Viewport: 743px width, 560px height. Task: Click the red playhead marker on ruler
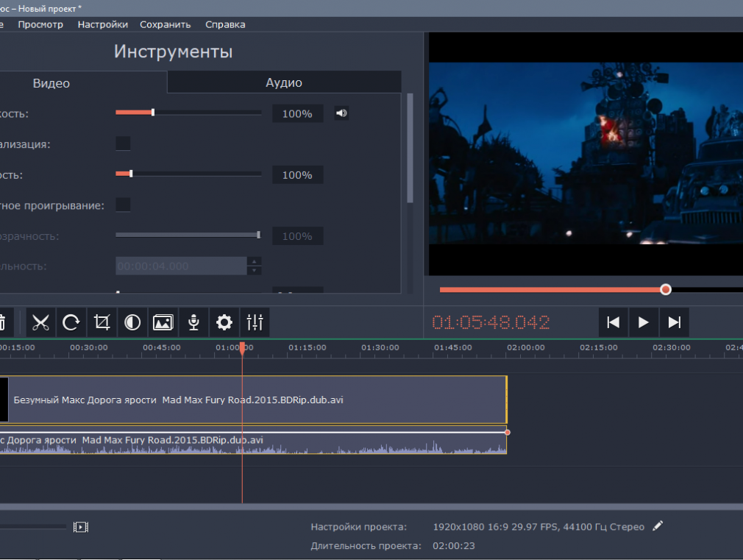click(242, 349)
